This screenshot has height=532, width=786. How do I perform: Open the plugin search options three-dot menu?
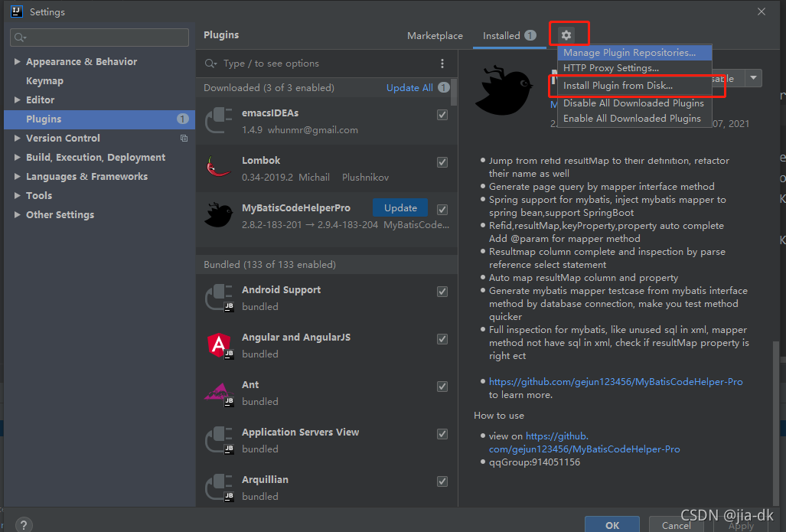coord(442,64)
